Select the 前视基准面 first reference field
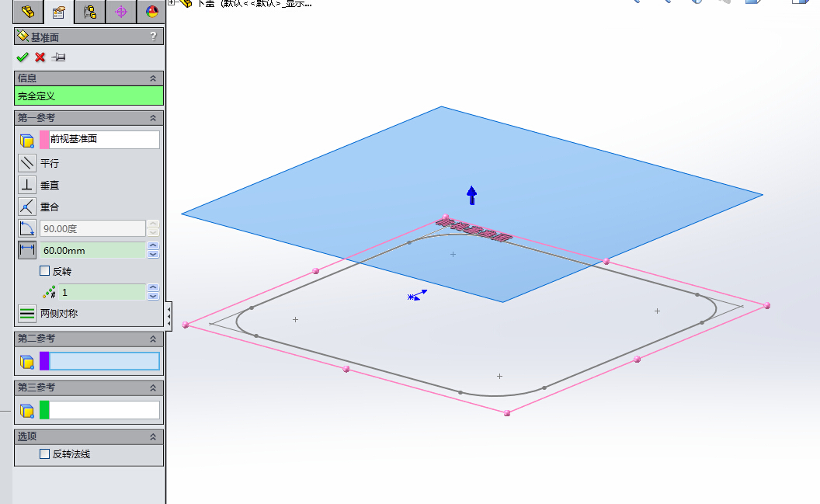The height and width of the screenshot is (504, 820). 105,140
